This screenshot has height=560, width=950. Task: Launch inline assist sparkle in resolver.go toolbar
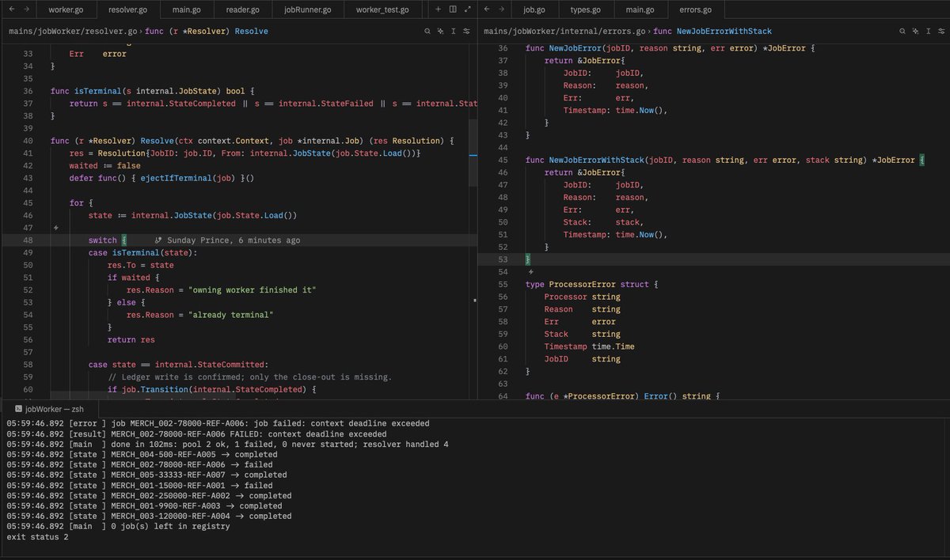click(440, 32)
